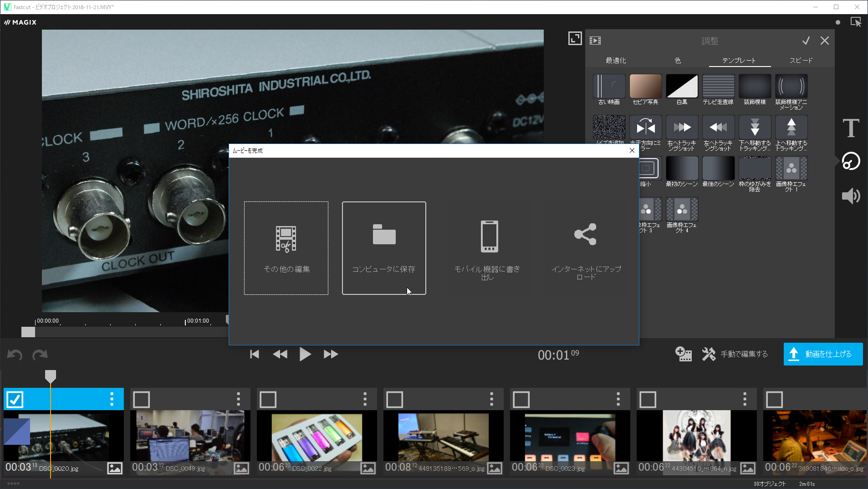This screenshot has width=868, height=489.
Task: Click the image type icon on DSC_0049.jpg
Action: 241,468
